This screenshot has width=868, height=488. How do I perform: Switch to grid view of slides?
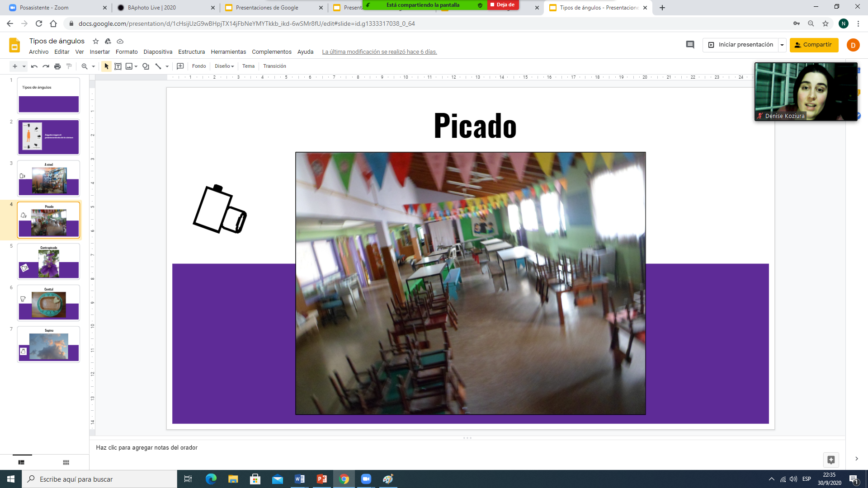pos(66,462)
